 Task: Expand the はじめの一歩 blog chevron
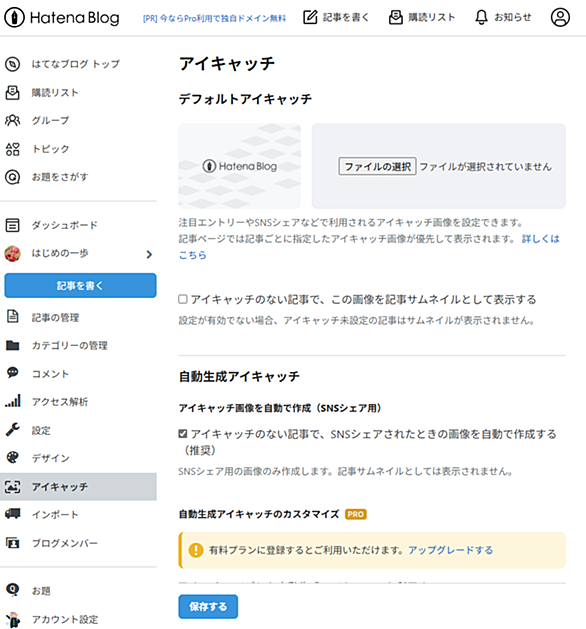tap(149, 254)
